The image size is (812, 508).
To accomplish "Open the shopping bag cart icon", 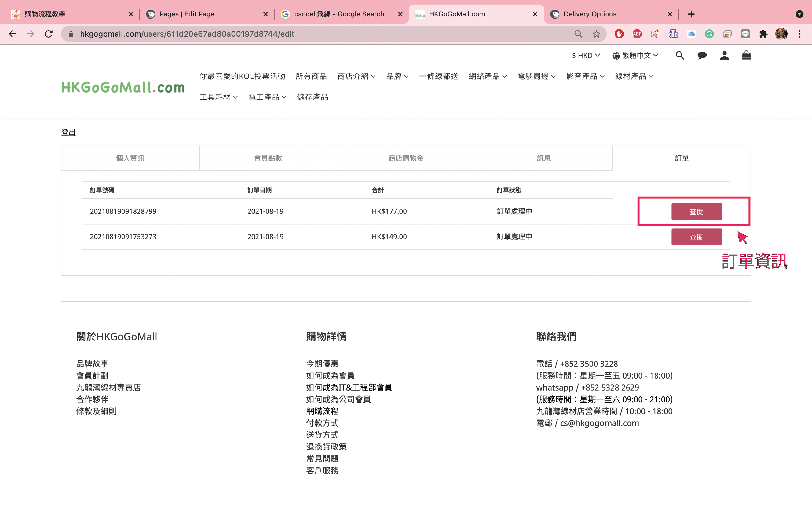I will point(746,55).
